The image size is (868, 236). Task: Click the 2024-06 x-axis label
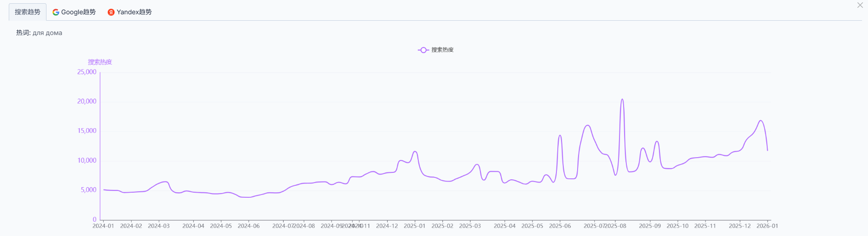click(249, 226)
